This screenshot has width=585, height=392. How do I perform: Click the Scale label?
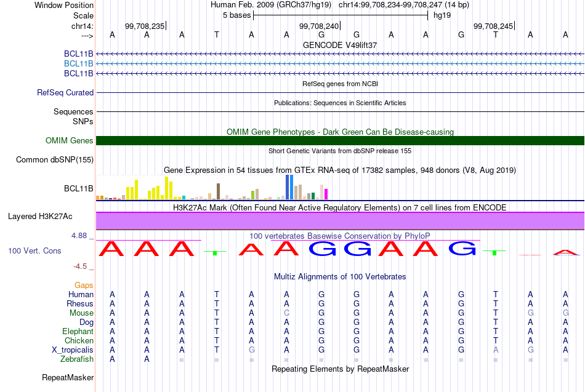(x=83, y=15)
